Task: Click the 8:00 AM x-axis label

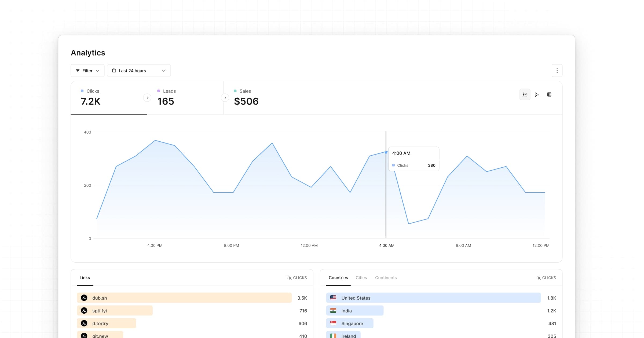Action: tap(463, 245)
